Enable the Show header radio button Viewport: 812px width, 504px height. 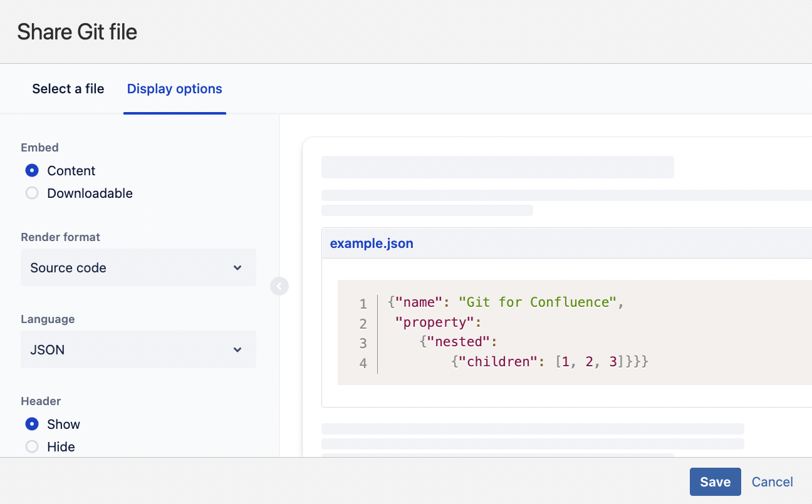click(x=32, y=424)
